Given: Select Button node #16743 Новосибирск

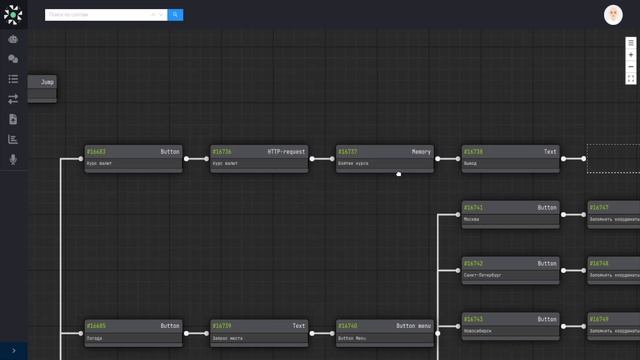Looking at the screenshot, I should pos(511,327).
